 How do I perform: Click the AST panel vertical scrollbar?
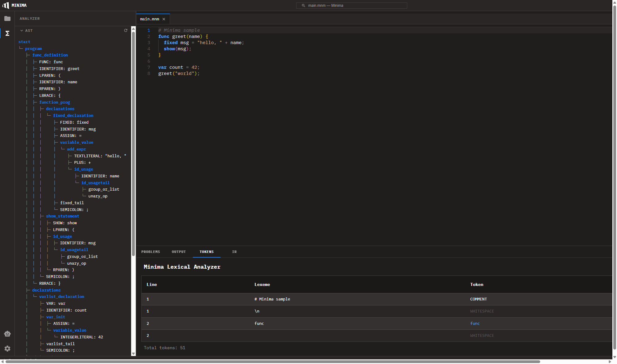tap(134, 143)
